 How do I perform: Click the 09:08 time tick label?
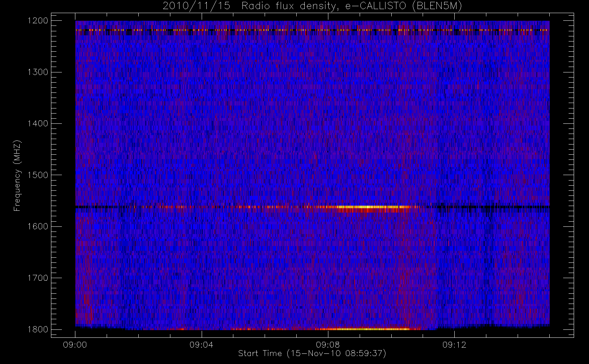[x=328, y=345]
